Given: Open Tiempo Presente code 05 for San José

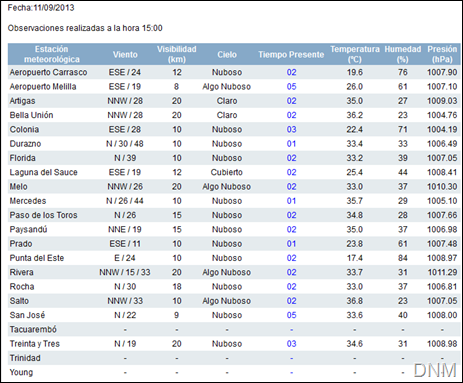Looking at the screenshot, I should [291, 315].
